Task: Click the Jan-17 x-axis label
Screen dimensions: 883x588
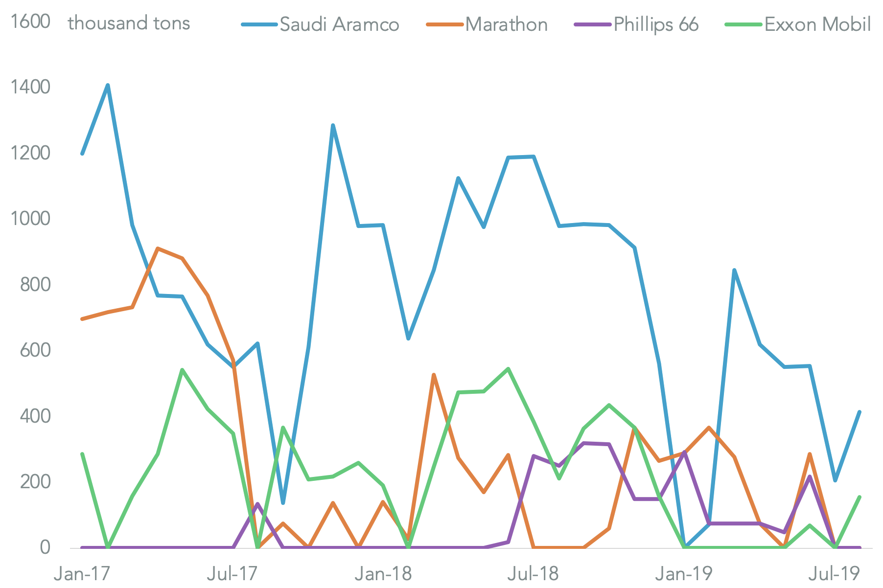Action: point(82,573)
